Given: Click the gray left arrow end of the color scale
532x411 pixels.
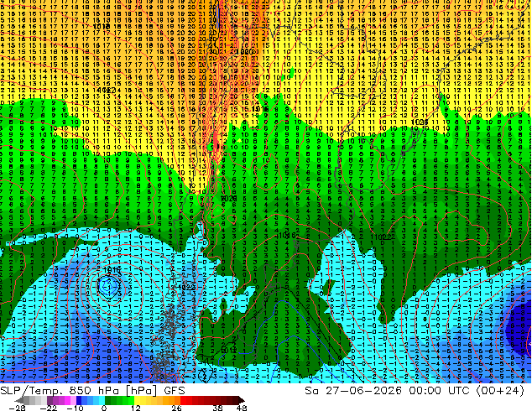Looking at the screenshot, I should click(x=19, y=400).
